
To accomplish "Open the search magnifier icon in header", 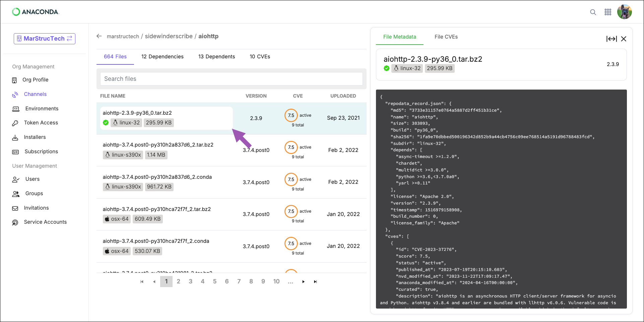I will tap(593, 12).
